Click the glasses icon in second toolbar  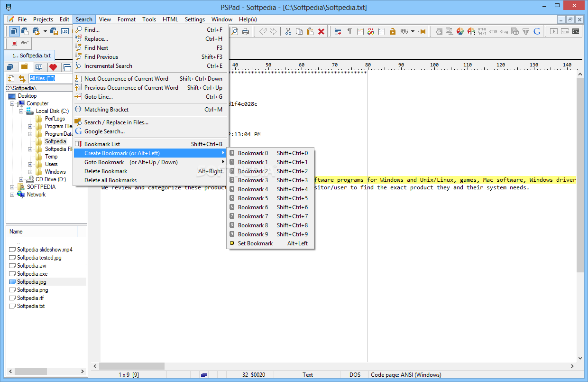[25, 43]
